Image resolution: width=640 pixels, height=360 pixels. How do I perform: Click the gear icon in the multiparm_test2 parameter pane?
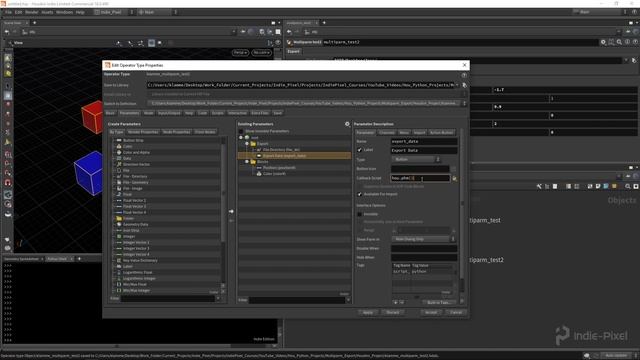point(603,42)
